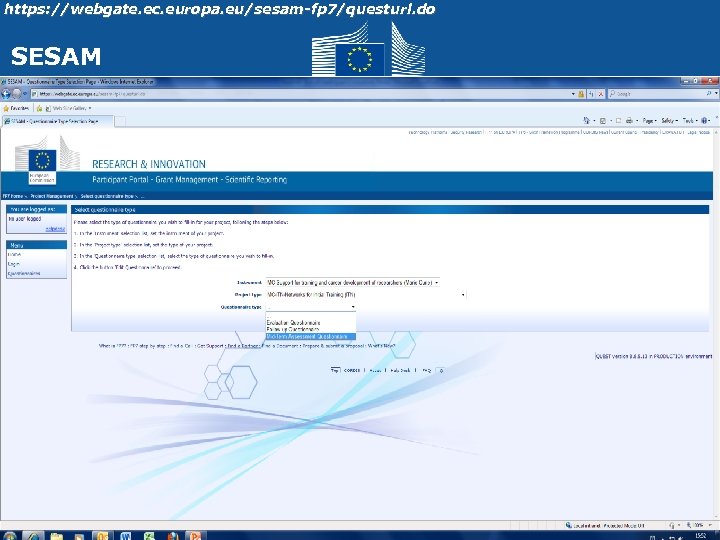Click the page vertical scrollbar up arrow

716,131
